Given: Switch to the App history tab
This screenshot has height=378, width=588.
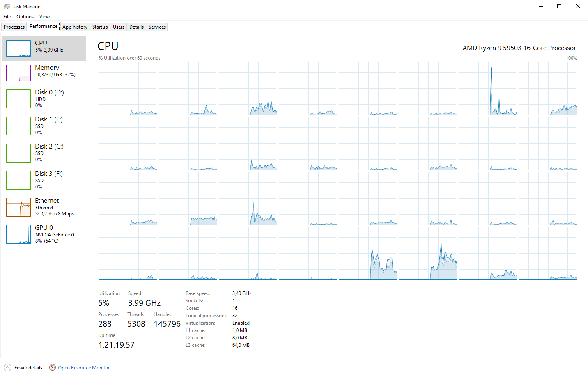Looking at the screenshot, I should [75, 27].
